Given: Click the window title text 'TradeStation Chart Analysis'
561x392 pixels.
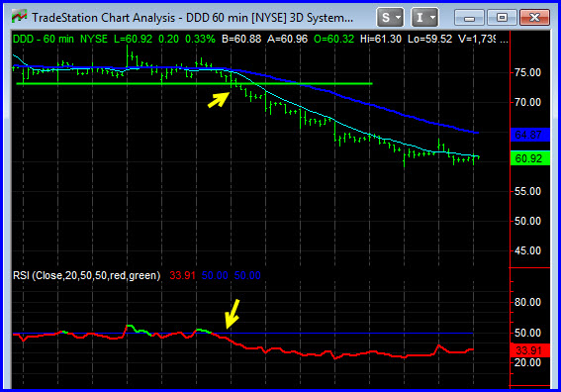Looking at the screenshot, I should tap(104, 18).
